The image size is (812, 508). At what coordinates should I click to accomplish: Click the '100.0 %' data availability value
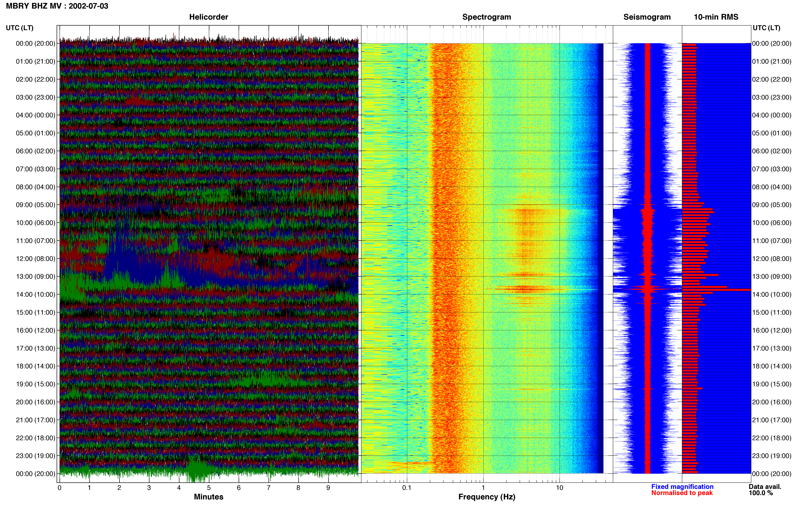[x=761, y=493]
